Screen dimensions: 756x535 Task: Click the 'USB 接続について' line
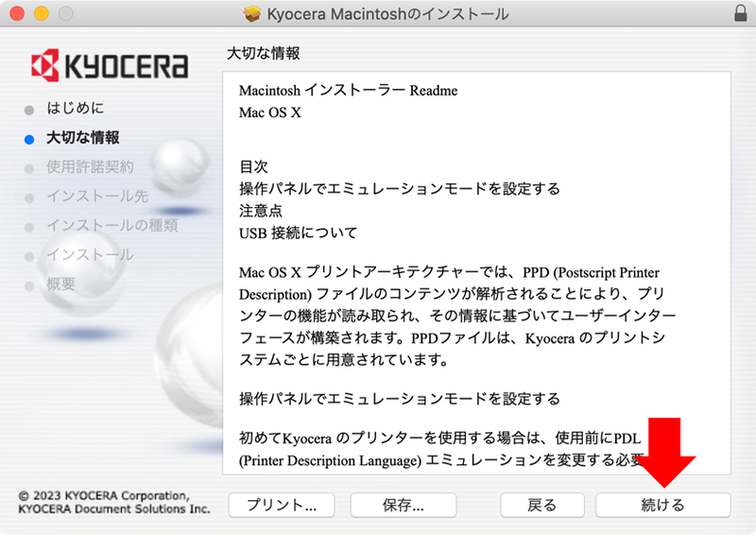(x=298, y=233)
